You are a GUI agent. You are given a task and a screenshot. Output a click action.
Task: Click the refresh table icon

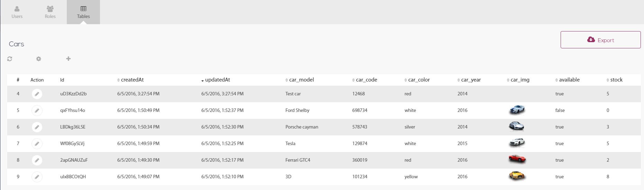10,59
